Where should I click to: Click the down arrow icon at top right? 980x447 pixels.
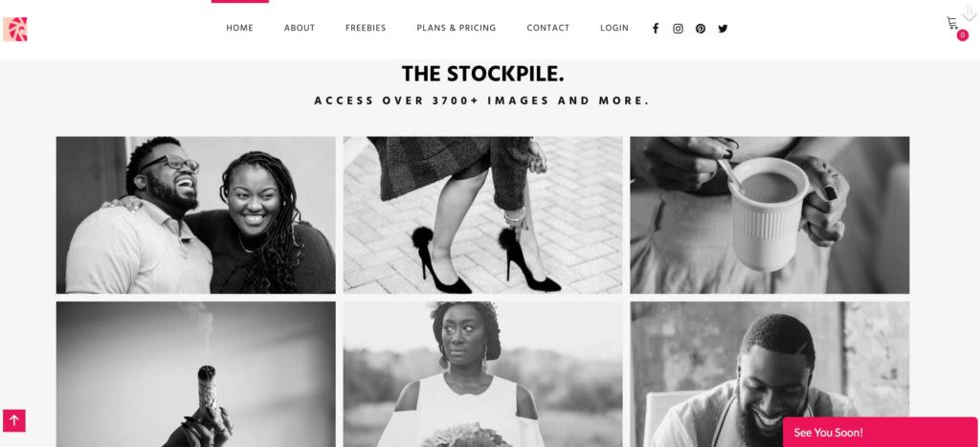point(969,13)
